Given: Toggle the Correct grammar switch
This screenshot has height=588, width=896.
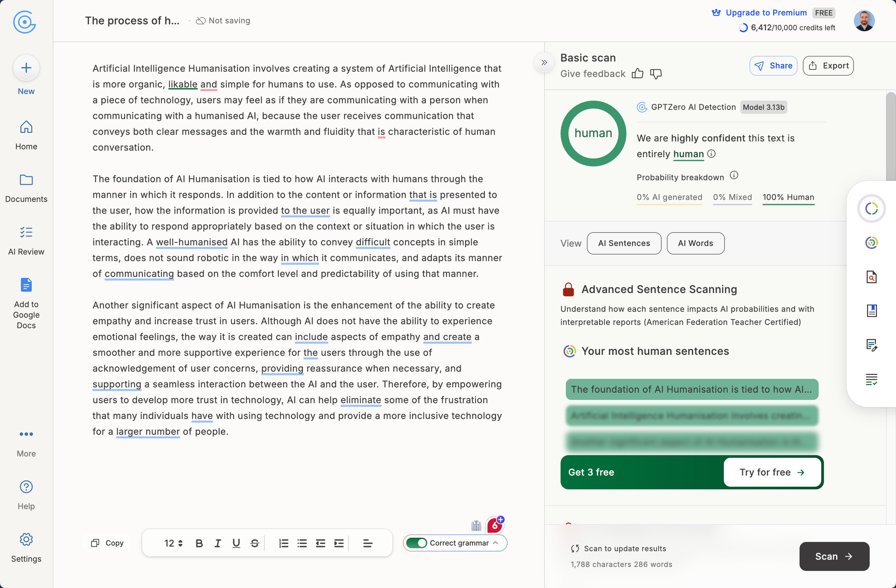Looking at the screenshot, I should 416,543.
